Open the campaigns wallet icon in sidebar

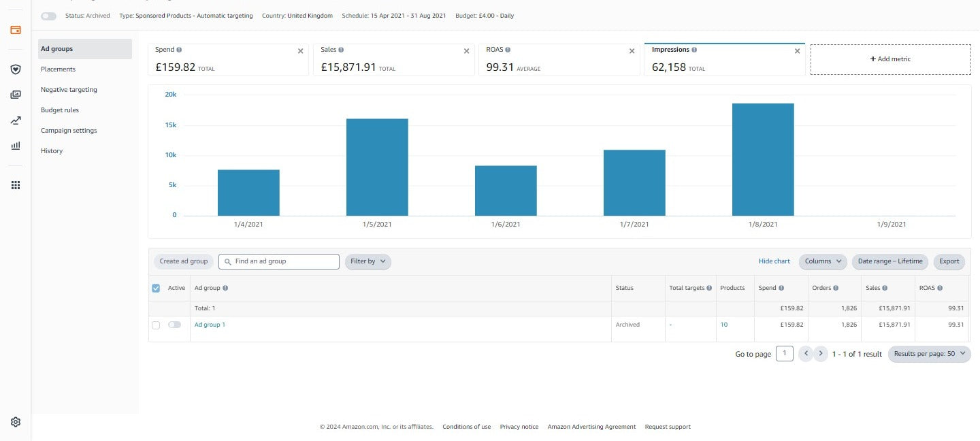click(15, 30)
